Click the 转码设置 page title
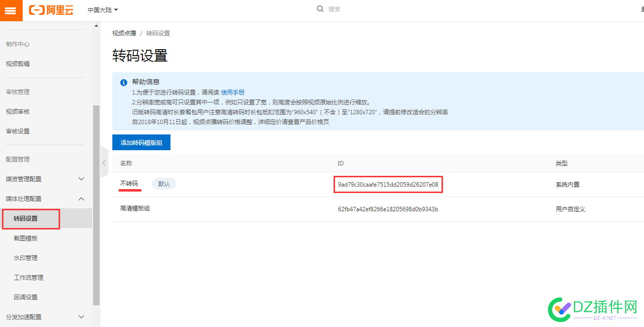This screenshot has width=644, height=327. click(x=140, y=55)
